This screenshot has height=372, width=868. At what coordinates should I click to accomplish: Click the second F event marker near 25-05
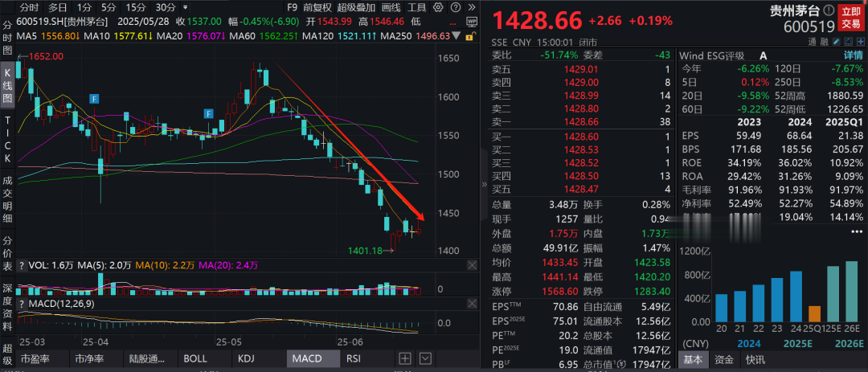click(x=208, y=114)
